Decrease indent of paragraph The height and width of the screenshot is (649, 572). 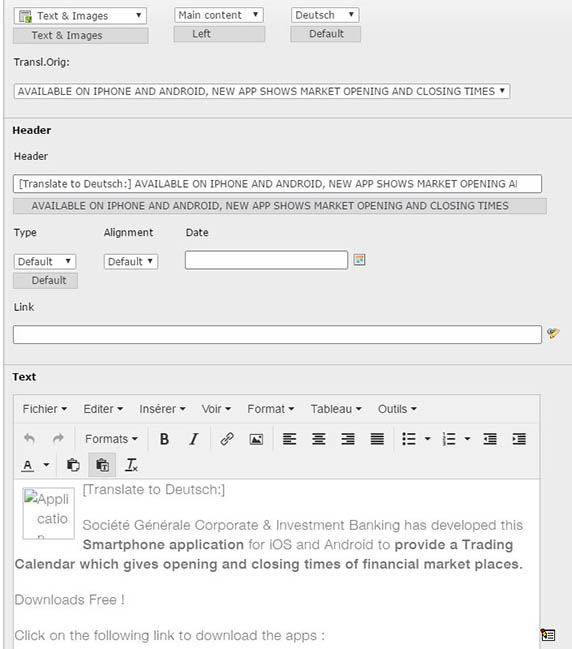click(x=490, y=439)
